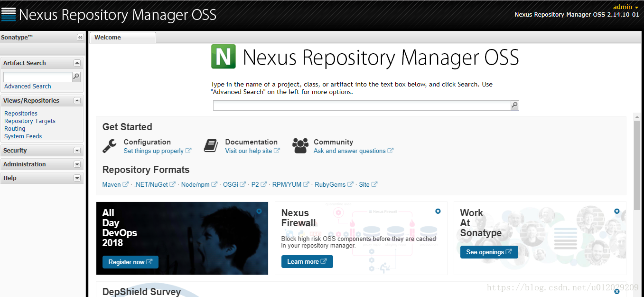Focus the sidebar Artifact Search field
This screenshot has width=644, height=297.
click(37, 77)
